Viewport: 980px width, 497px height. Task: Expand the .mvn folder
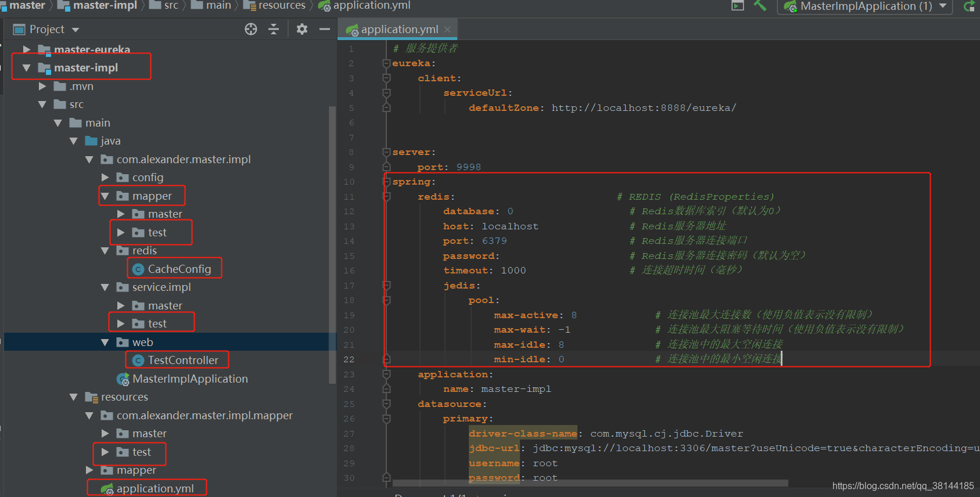pos(42,87)
